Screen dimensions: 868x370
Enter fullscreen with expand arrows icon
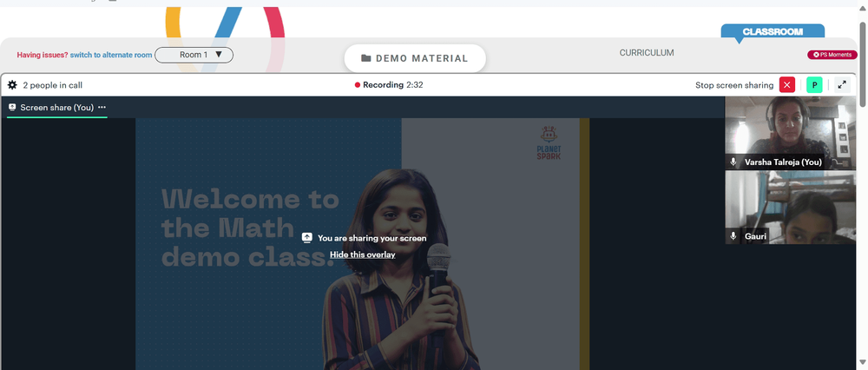point(842,85)
